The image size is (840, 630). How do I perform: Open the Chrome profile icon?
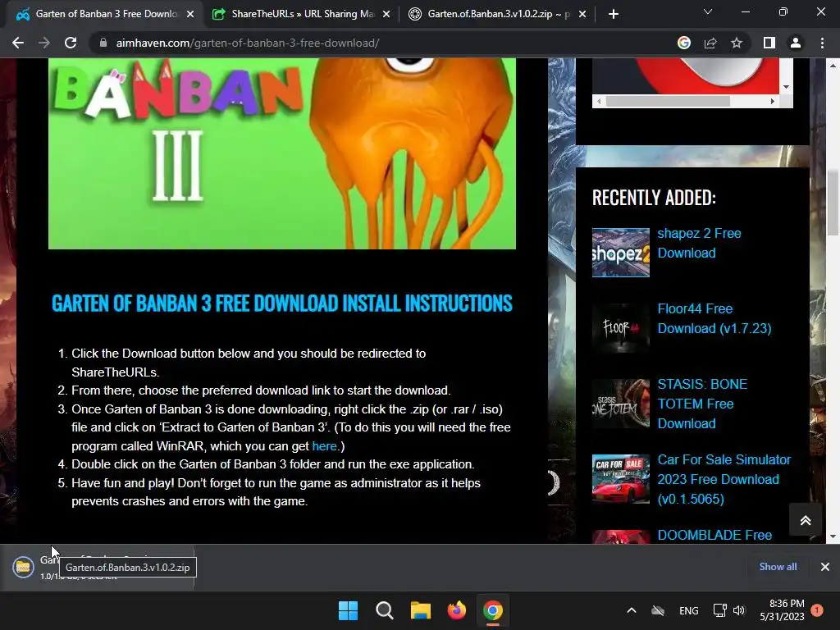pyautogui.click(x=796, y=43)
